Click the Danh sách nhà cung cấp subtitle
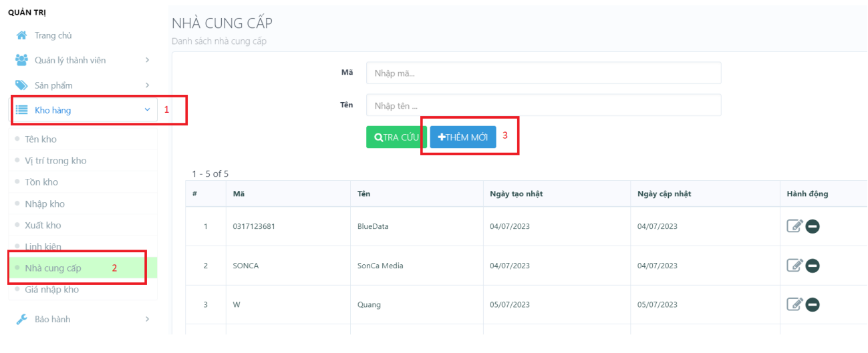Screen dimensions: 868x353 220,41
